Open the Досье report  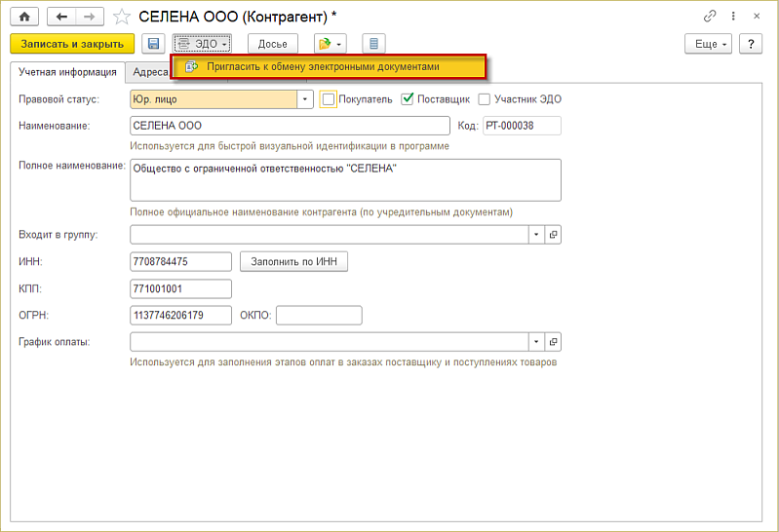[x=273, y=44]
